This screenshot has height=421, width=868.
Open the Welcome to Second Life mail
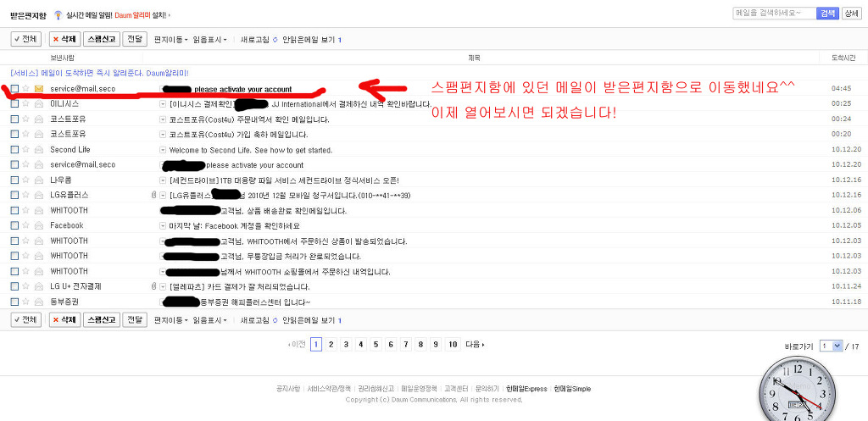point(251,150)
